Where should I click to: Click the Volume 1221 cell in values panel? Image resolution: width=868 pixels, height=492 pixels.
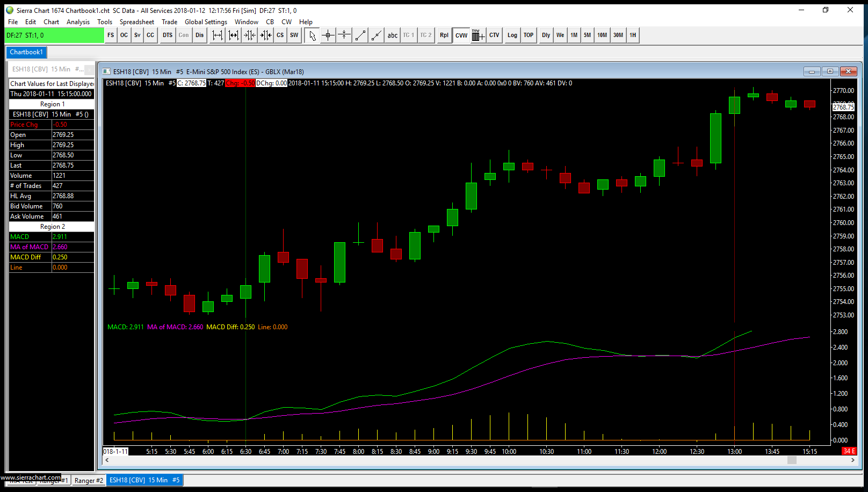click(73, 176)
